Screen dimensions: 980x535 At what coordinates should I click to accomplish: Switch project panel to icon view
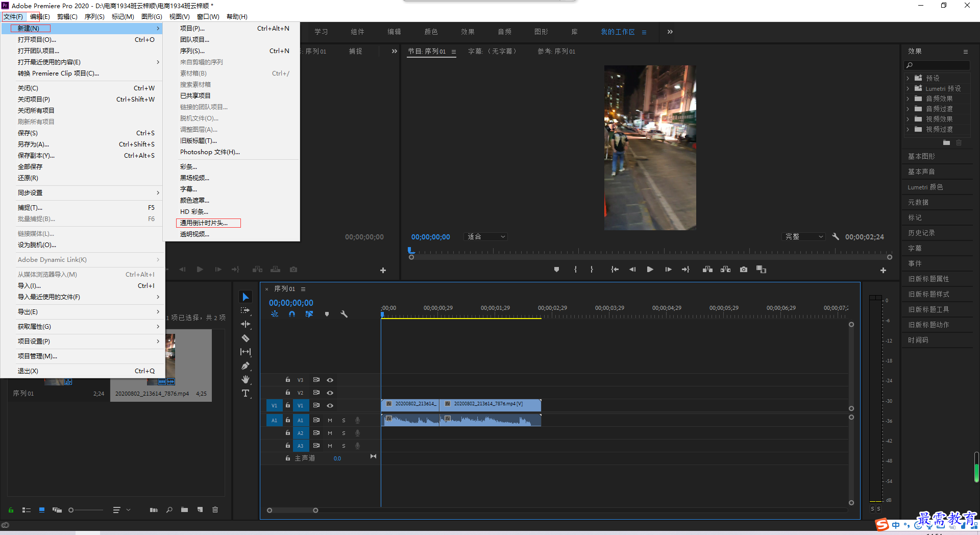click(42, 509)
